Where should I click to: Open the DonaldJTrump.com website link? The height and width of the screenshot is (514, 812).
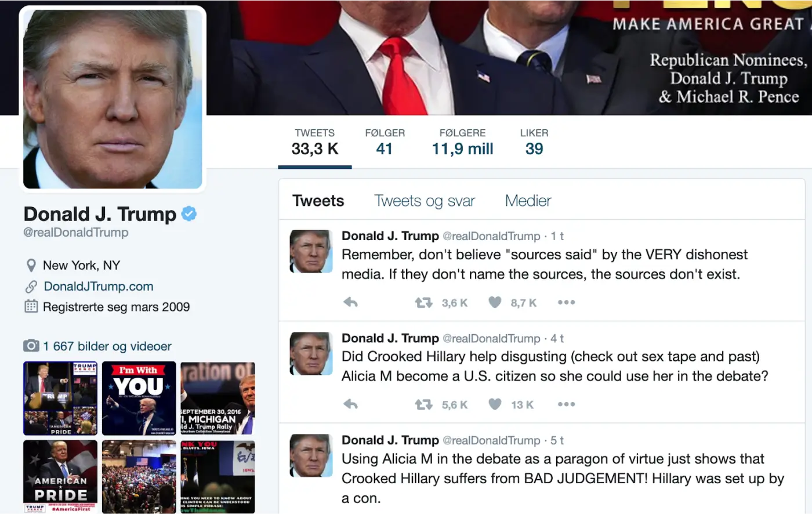[99, 286]
